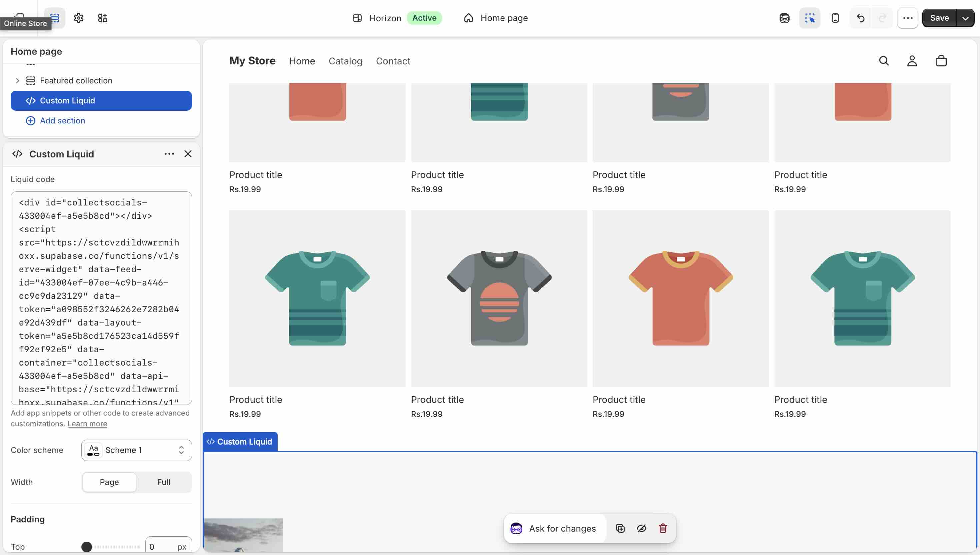
Task: Expand the Featured collection section
Action: pyautogui.click(x=17, y=80)
